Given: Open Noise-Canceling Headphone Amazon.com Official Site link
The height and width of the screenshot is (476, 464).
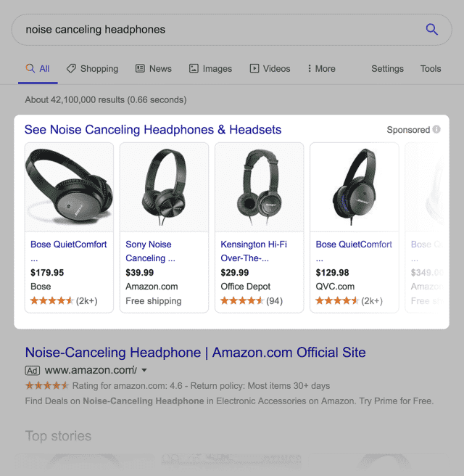Looking at the screenshot, I should click(195, 353).
